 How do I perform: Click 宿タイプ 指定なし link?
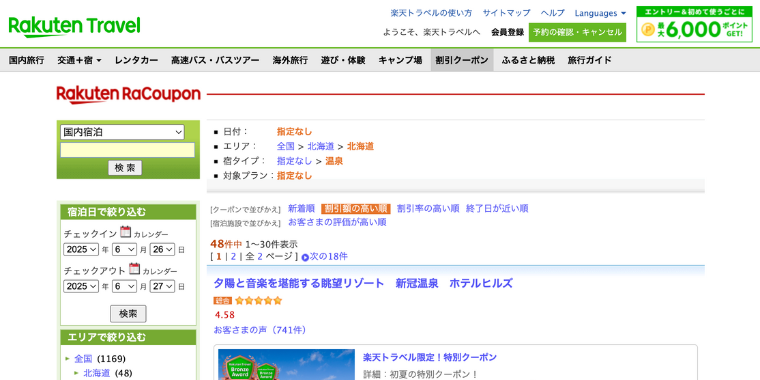point(294,161)
